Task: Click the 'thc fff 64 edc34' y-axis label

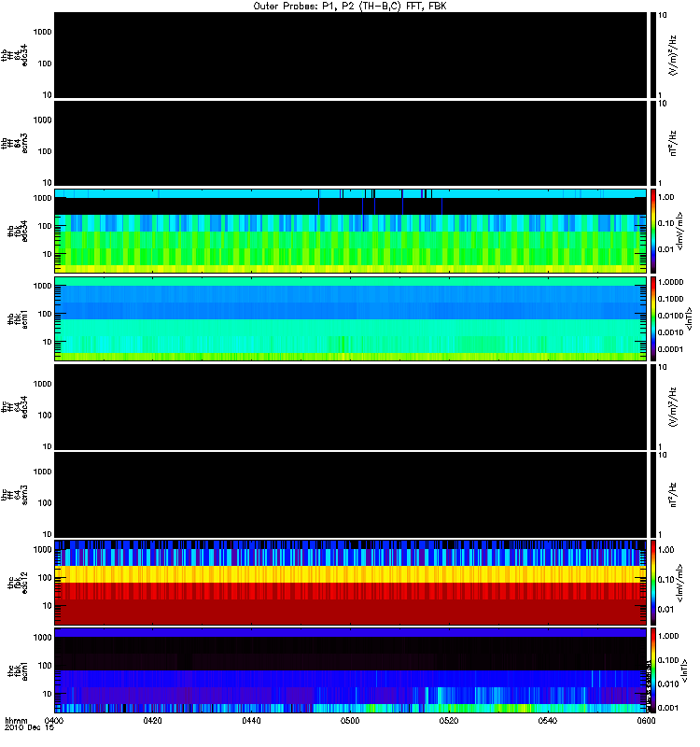Action: coord(14,407)
